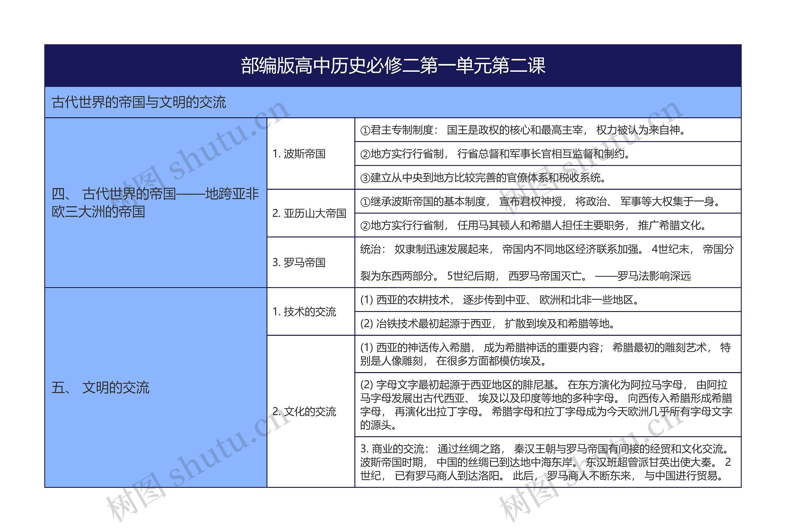Click the section cell 五、文明的交流

pos(156,387)
